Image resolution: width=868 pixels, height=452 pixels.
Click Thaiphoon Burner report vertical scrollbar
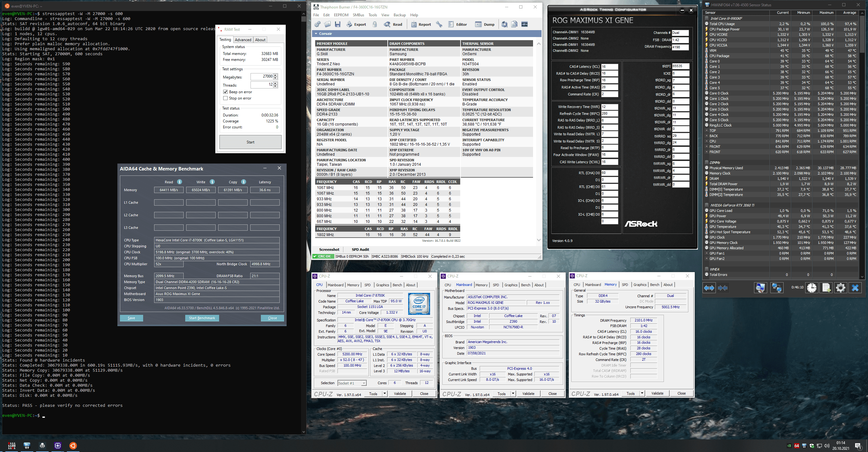tap(539, 142)
